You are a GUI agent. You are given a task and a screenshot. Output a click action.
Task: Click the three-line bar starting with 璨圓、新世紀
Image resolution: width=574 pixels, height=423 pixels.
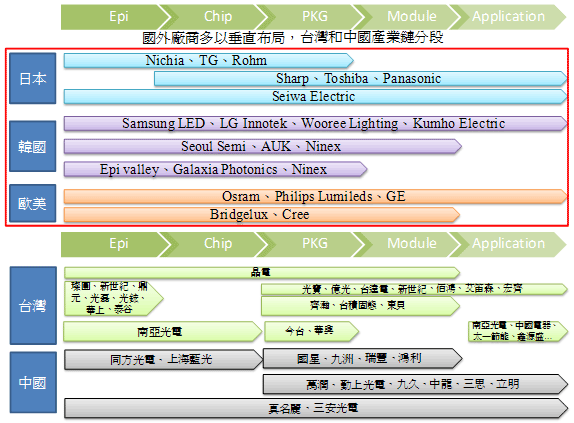(114, 298)
